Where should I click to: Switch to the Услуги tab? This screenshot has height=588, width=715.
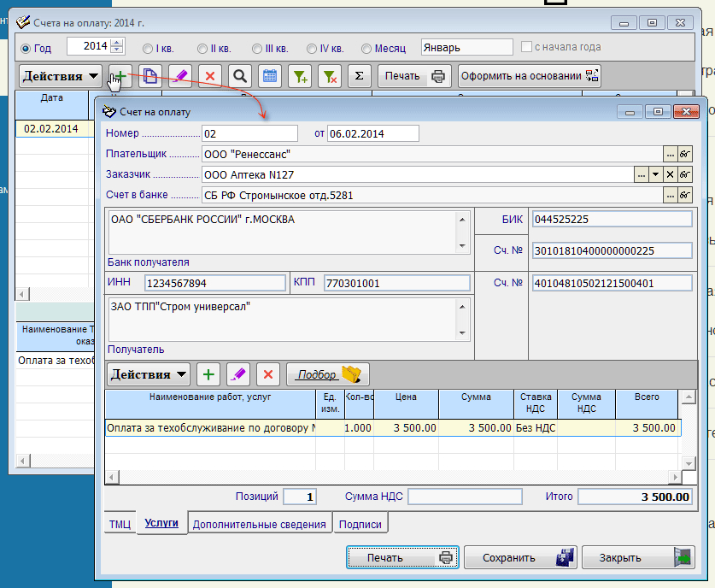(161, 523)
